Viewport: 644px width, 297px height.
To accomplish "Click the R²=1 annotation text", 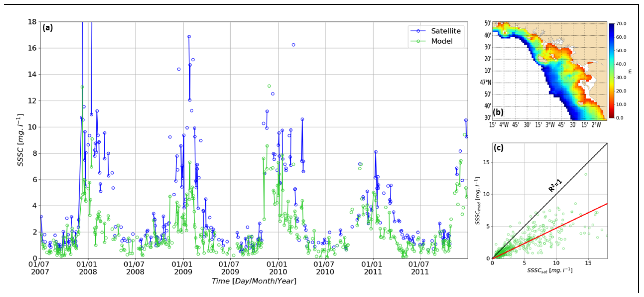I will point(555,186).
